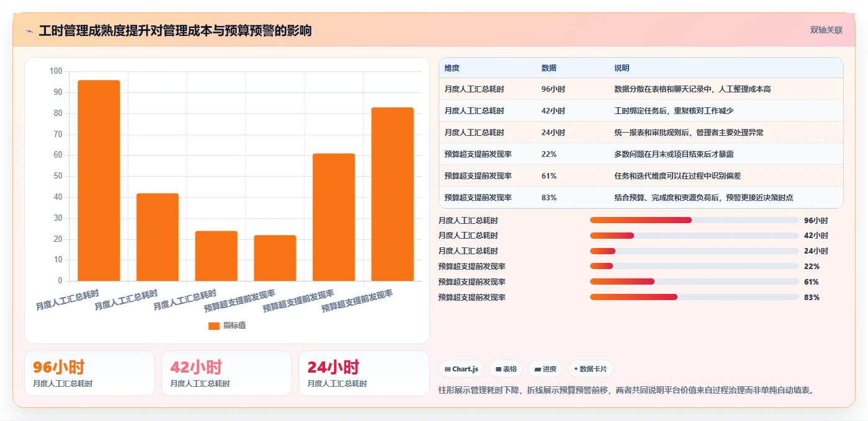The image size is (868, 421).
Task: Click the chart bar with value 42
Action: click(x=158, y=237)
